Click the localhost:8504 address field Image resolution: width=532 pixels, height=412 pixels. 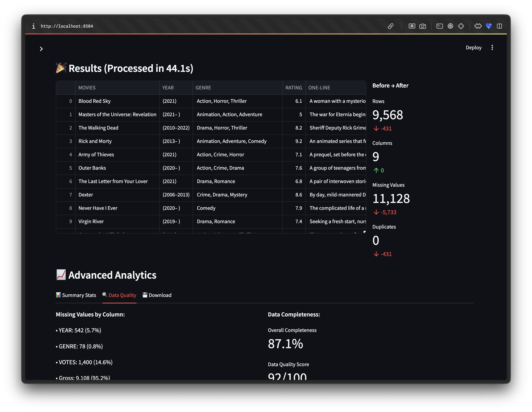pos(67,26)
